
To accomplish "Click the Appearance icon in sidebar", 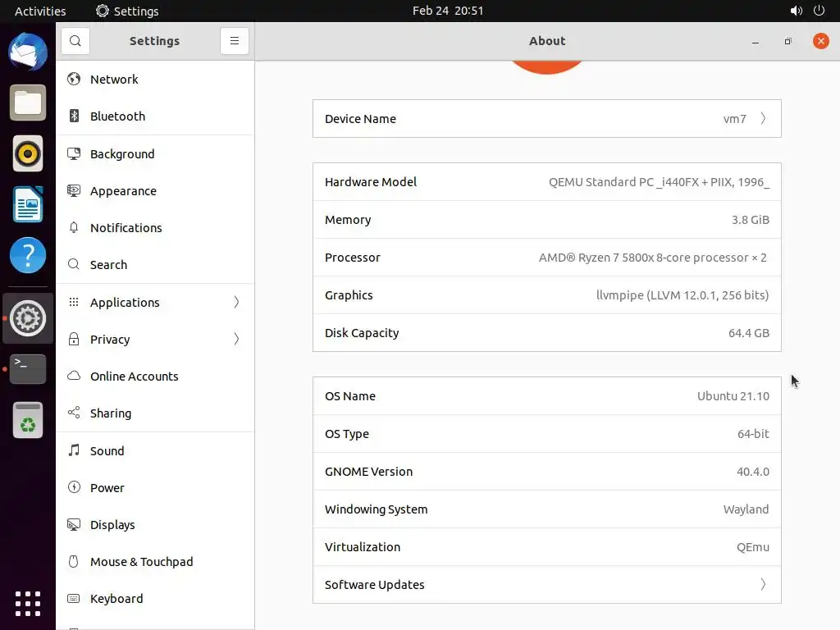I will [x=74, y=190].
